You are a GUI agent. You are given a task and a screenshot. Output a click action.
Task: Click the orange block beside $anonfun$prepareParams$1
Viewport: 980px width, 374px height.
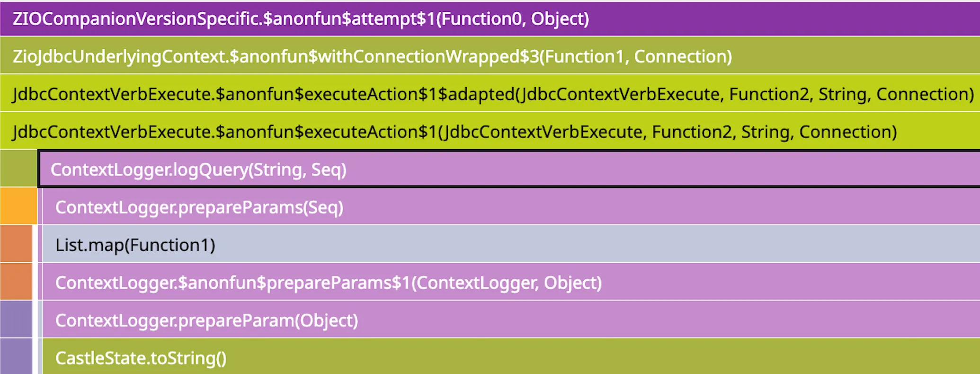[x=16, y=282]
